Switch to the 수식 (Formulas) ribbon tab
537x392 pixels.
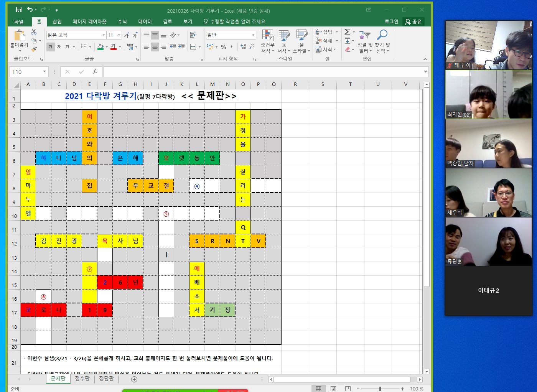tap(122, 21)
